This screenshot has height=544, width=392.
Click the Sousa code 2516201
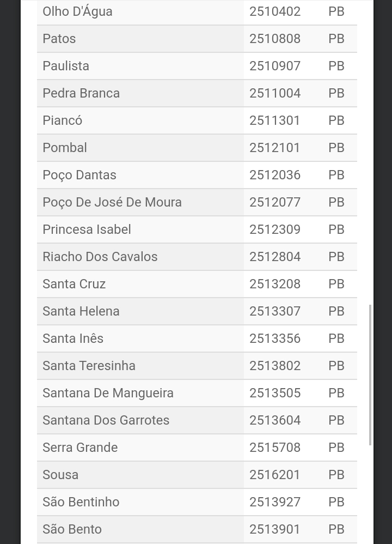coord(274,475)
